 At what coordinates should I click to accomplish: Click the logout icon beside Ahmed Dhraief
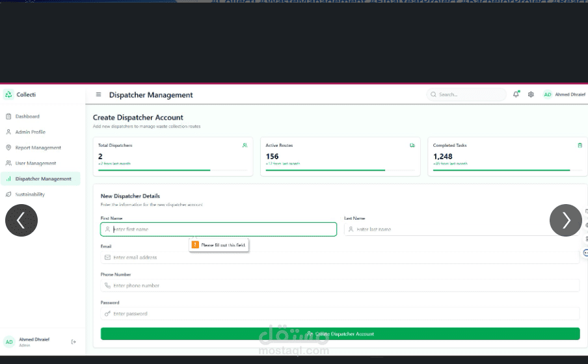(73, 341)
